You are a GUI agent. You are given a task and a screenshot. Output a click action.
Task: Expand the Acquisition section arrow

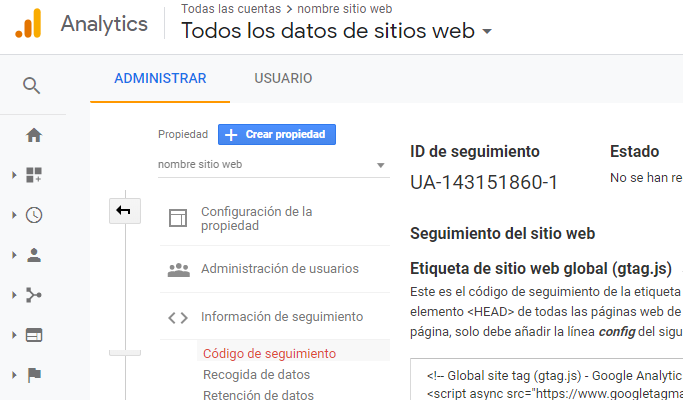click(14, 295)
